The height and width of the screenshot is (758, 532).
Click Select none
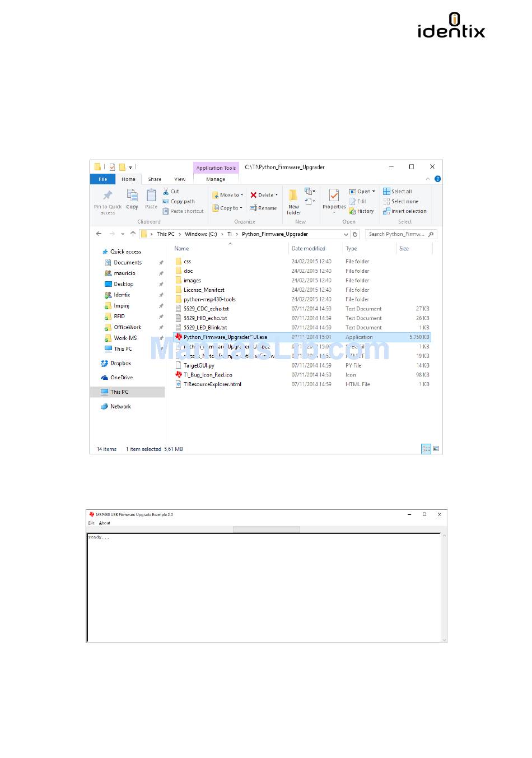click(x=401, y=202)
